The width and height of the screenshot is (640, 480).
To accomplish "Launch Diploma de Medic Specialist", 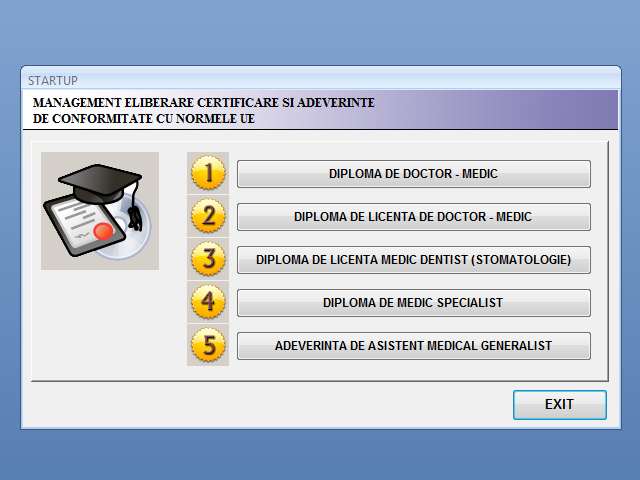I will coord(413,303).
